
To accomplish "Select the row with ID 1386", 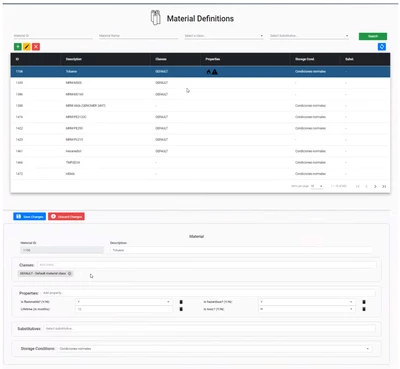I will pyautogui.click(x=200, y=94).
